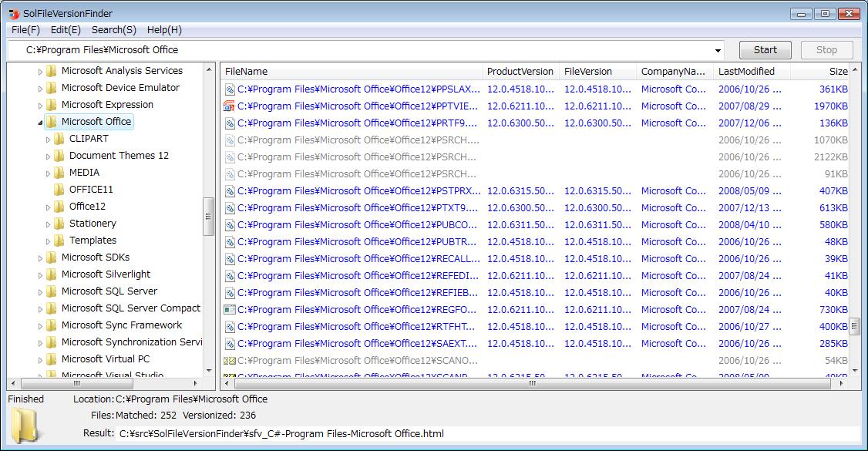Click the Microsoft SDKs folder icon

click(x=52, y=257)
